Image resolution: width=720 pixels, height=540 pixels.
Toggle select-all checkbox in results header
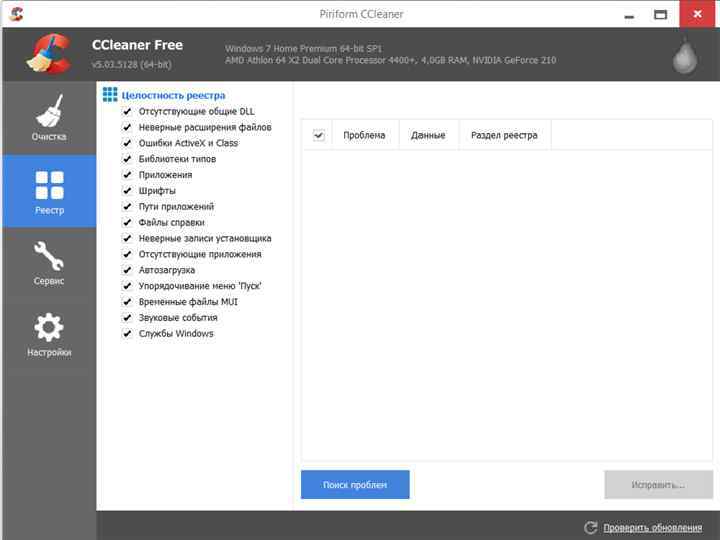click(x=319, y=135)
